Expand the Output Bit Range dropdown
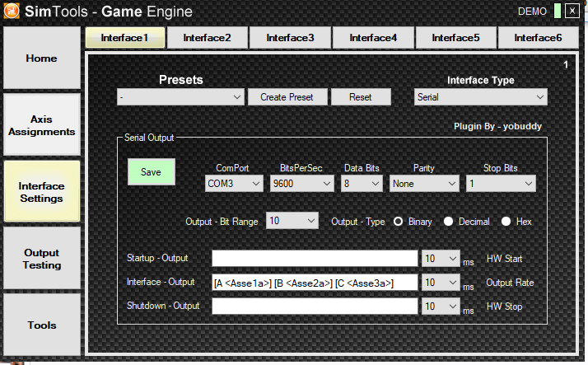 292,221
